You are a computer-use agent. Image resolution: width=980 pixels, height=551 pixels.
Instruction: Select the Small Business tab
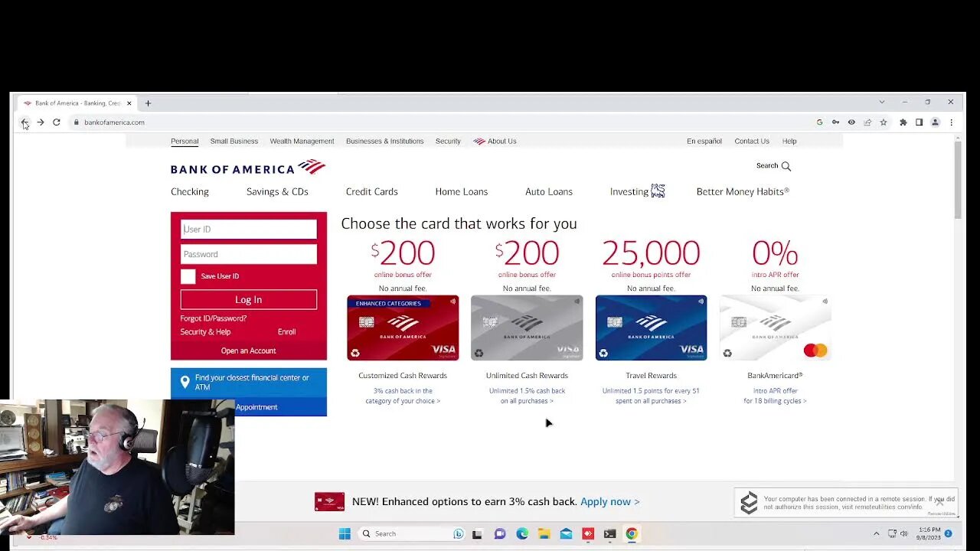234,142
